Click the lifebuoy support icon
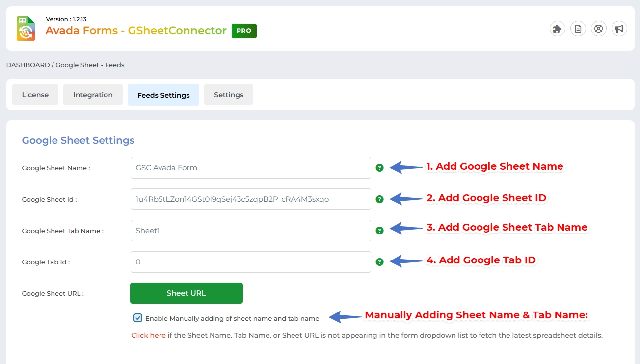Image resolution: width=640 pixels, height=364 pixels. pyautogui.click(x=598, y=29)
